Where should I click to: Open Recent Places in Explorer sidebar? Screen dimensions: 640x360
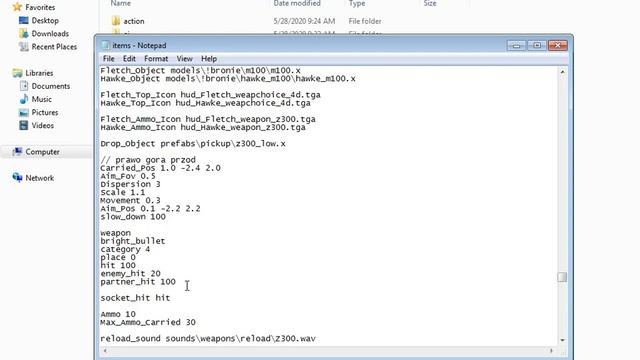tap(54, 47)
